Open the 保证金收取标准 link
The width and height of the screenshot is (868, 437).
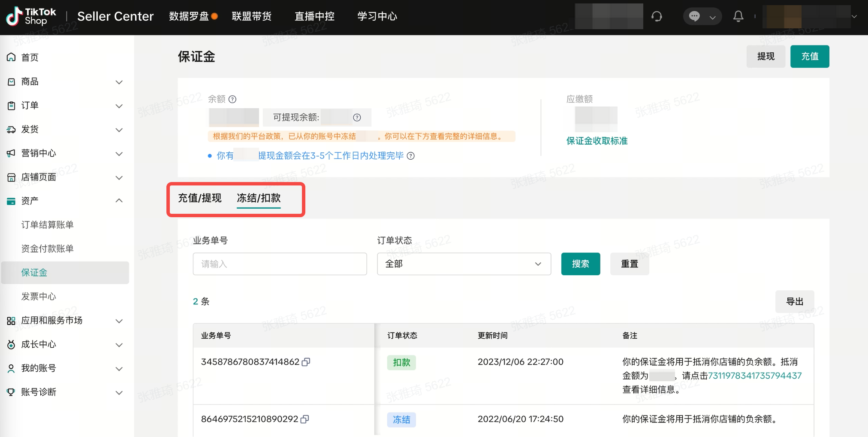pyautogui.click(x=597, y=141)
